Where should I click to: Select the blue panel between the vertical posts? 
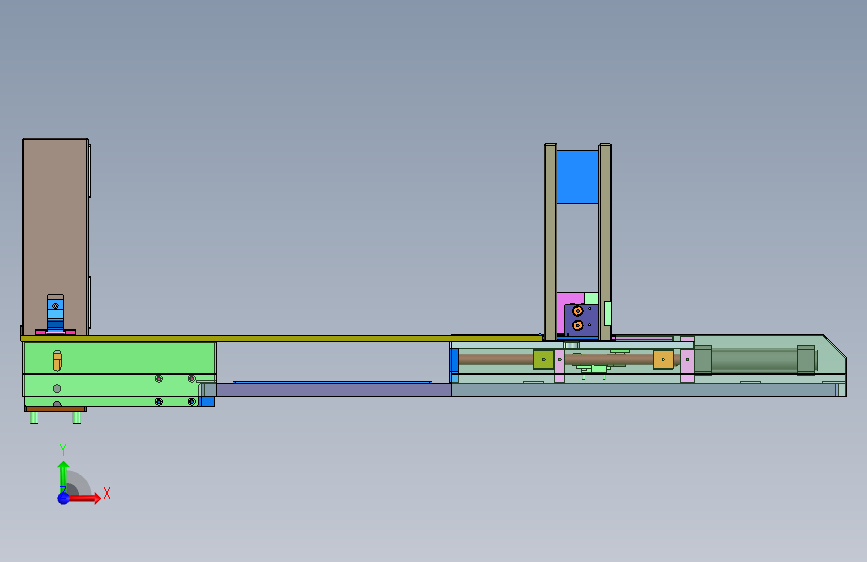577,177
